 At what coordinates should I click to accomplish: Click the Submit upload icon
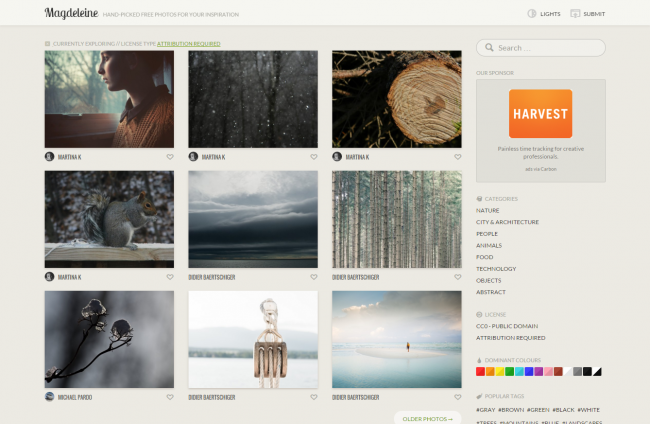point(575,14)
